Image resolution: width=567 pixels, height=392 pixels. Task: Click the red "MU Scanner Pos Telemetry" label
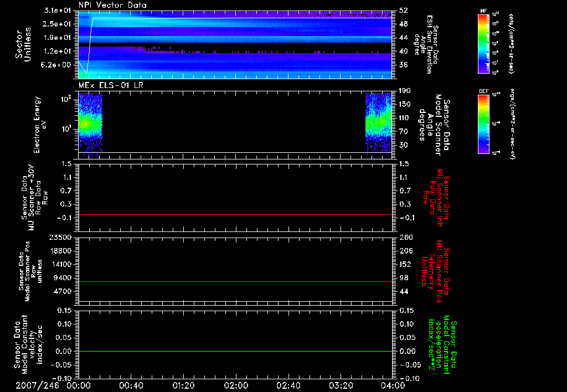[435, 271]
